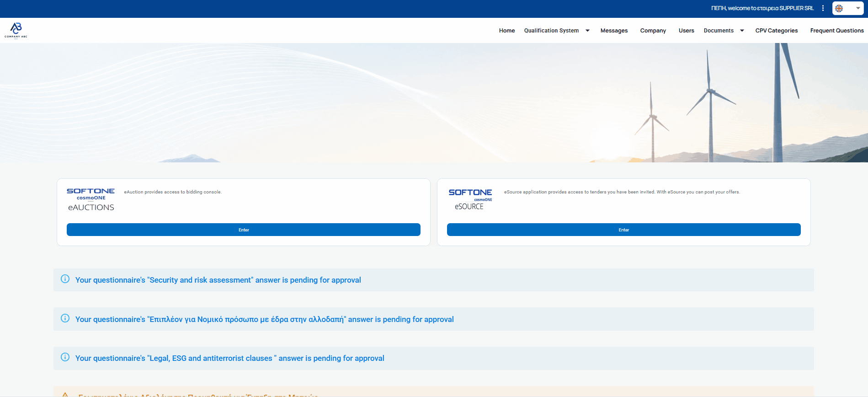Expand the Documents dropdown menu

[x=724, y=31]
